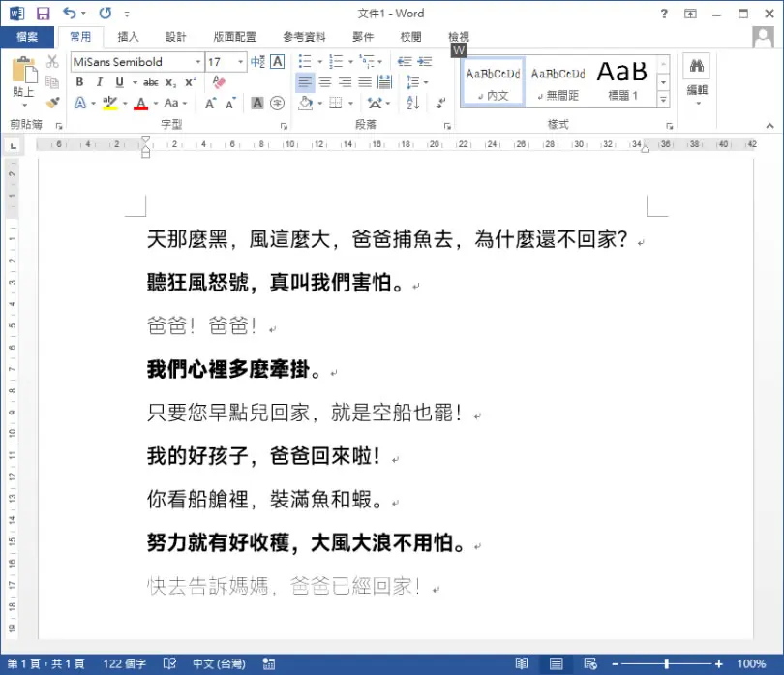Cut selection with the scissors icon
The width and height of the screenshot is (784, 675).
point(52,62)
